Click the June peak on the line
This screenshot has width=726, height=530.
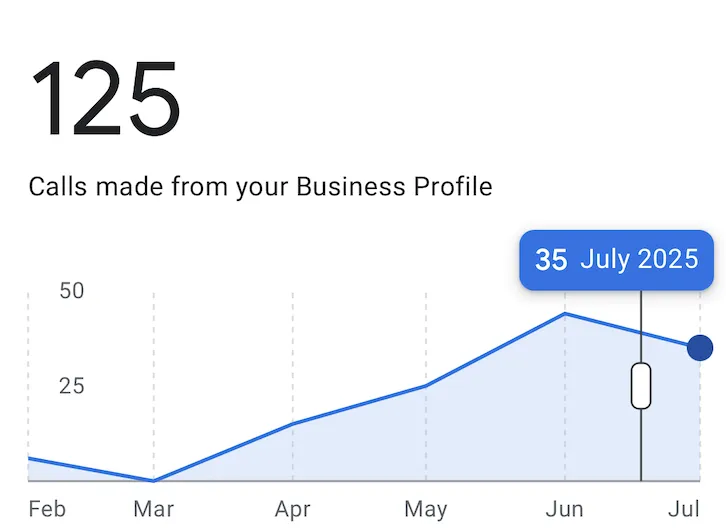tap(565, 314)
